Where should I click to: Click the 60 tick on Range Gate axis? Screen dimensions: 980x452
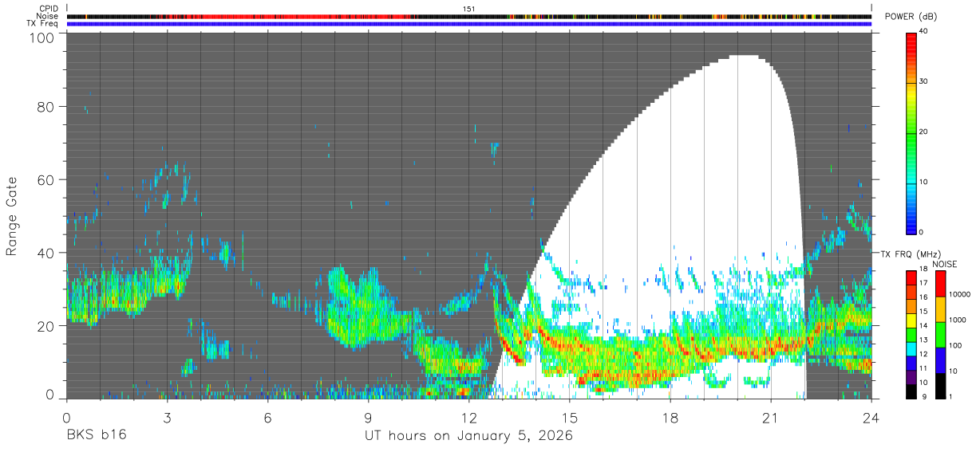[45, 180]
